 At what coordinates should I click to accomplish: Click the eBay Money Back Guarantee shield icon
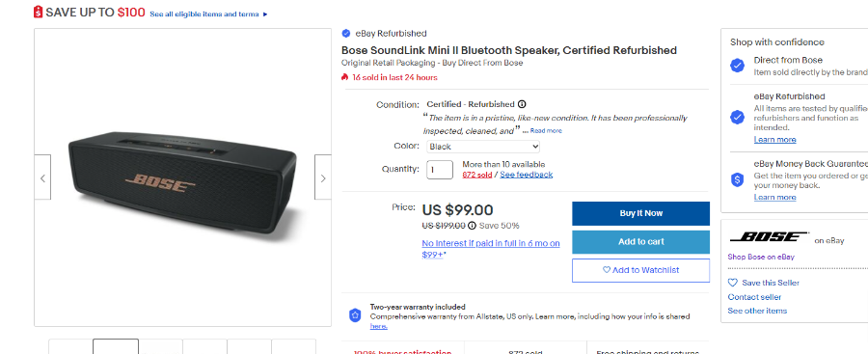pyautogui.click(x=737, y=179)
